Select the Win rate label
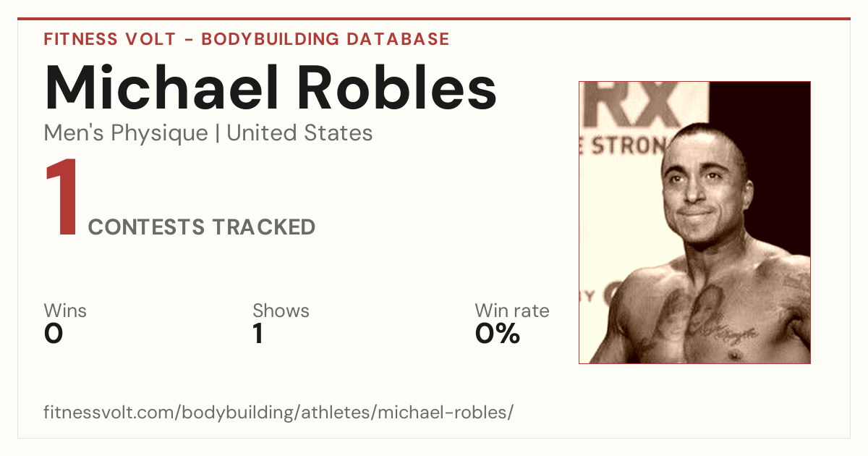The width and height of the screenshot is (868, 456). pos(511,311)
